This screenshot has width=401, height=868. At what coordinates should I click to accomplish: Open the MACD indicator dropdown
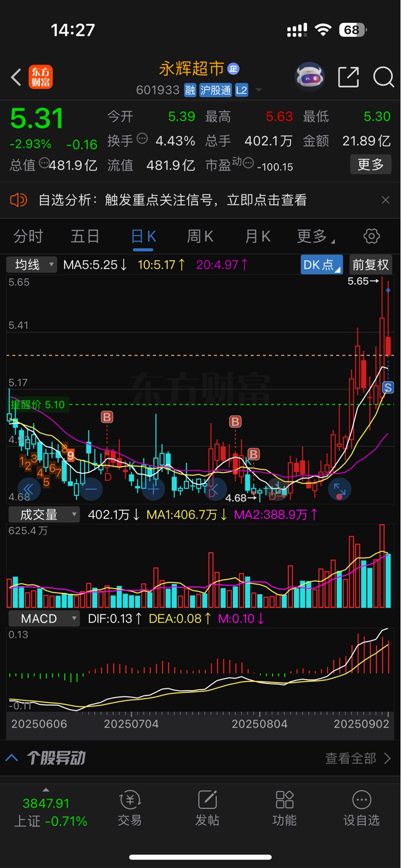pos(44,619)
